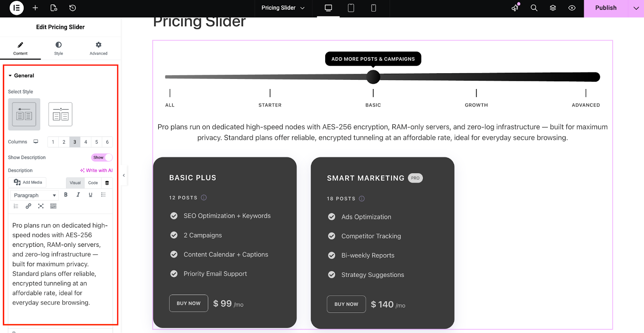Viewport: 644px width, 333px height.
Task: Switch to the Code editor tab
Action: [x=93, y=182]
